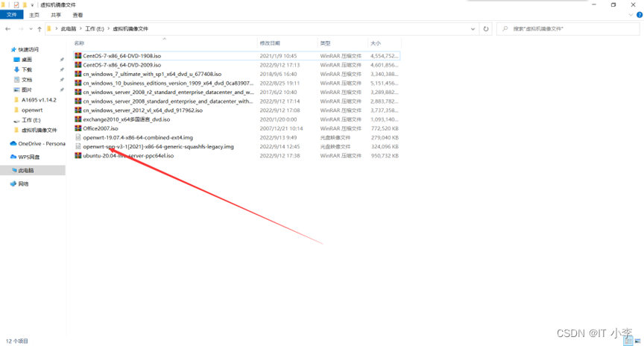This screenshot has height=346, width=644.
Task: Select WPS网盘 in the sidebar
Action: (29, 157)
